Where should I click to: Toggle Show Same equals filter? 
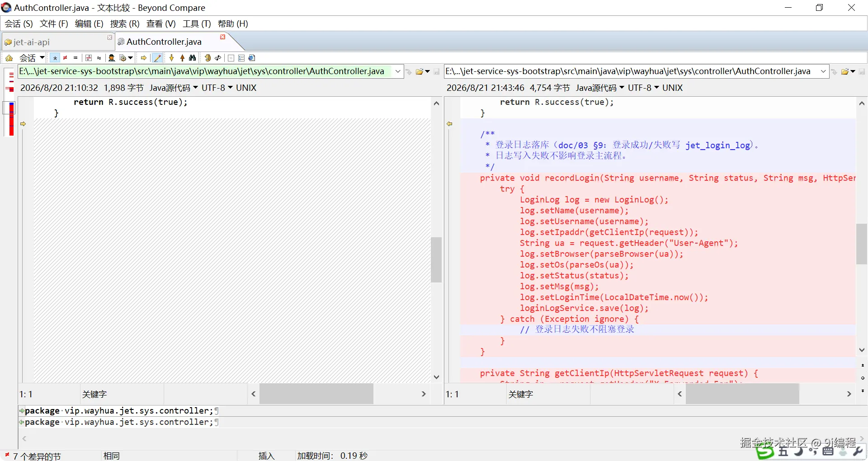[x=75, y=58]
